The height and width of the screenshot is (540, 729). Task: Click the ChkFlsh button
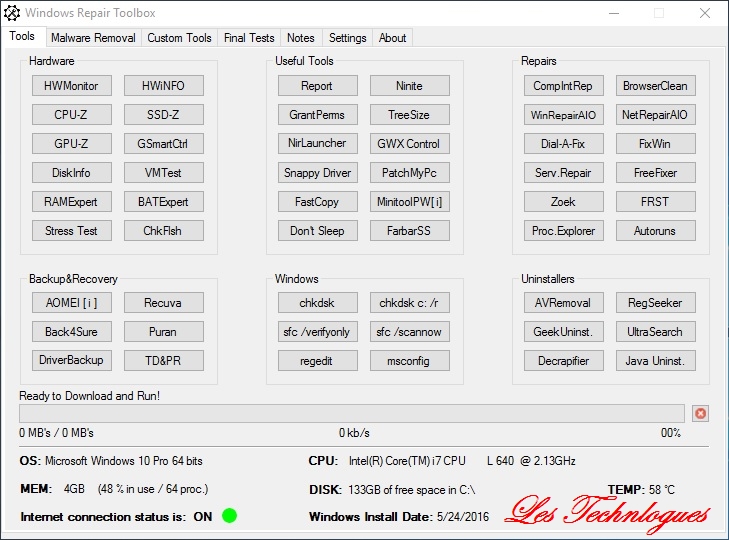click(164, 231)
